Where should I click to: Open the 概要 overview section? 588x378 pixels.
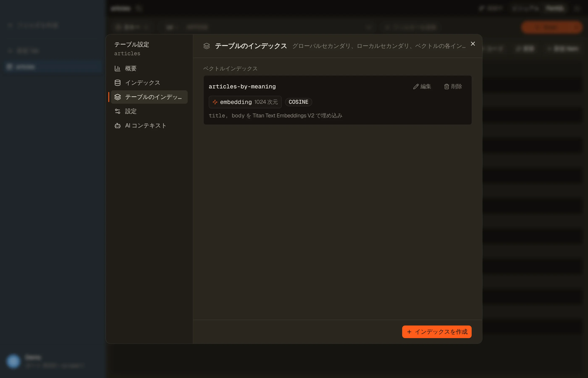coord(149,68)
